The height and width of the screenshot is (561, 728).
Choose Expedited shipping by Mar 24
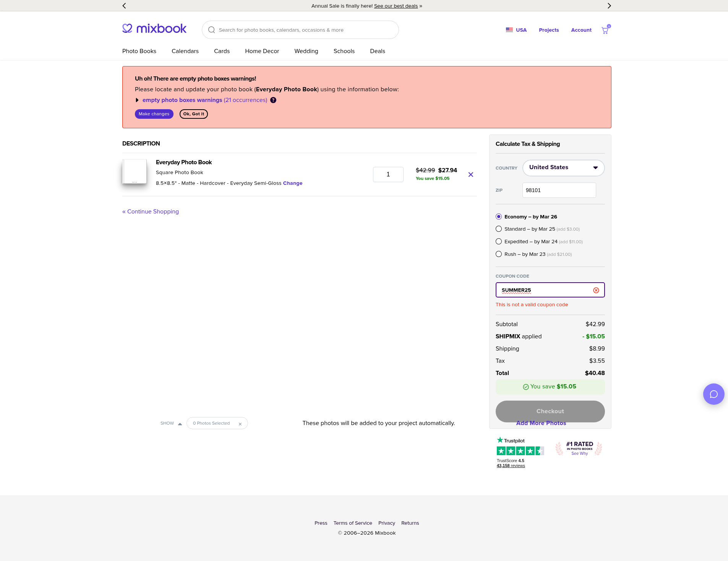[499, 242]
